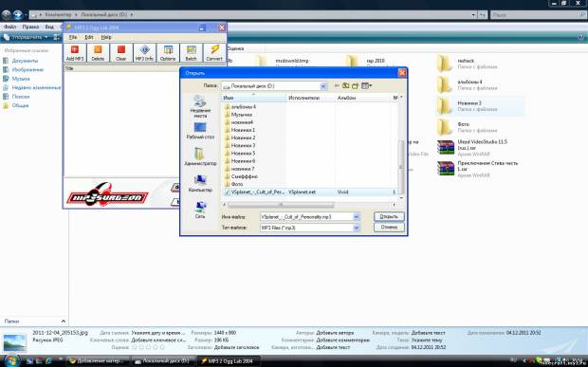Go up one folder level in dialog
588x367 pixels.
[346, 86]
